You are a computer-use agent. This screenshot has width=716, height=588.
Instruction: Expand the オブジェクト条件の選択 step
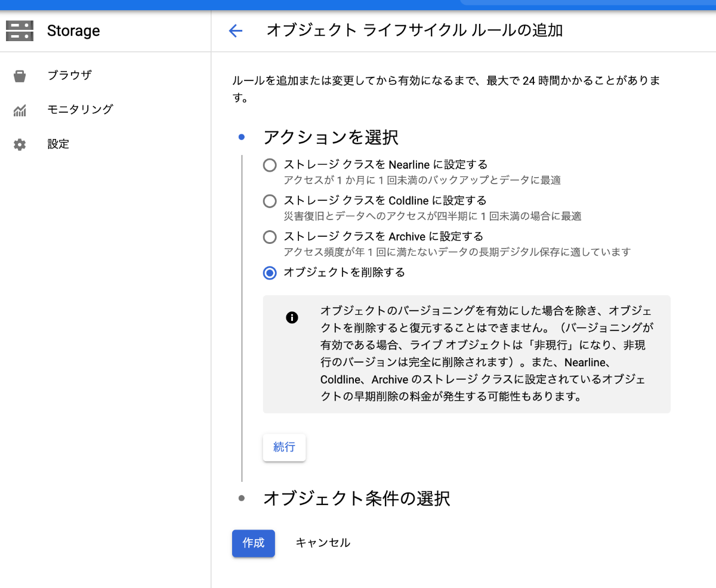[x=357, y=498]
